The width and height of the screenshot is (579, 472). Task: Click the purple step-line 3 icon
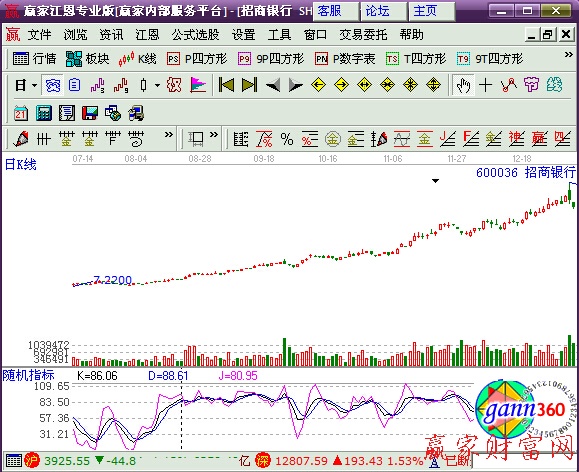pos(97,85)
